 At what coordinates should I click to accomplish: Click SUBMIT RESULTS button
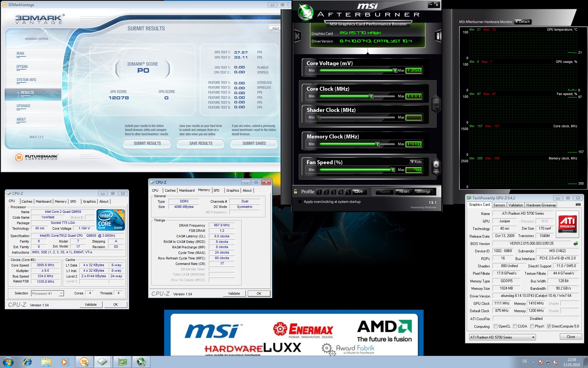pyautogui.click(x=147, y=143)
